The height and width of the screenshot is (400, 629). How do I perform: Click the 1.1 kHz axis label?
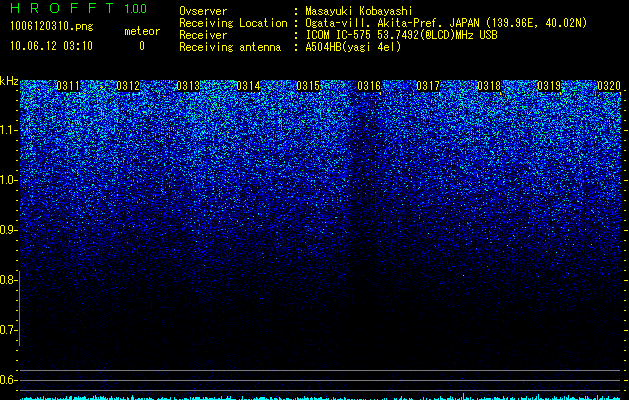(x=7, y=130)
